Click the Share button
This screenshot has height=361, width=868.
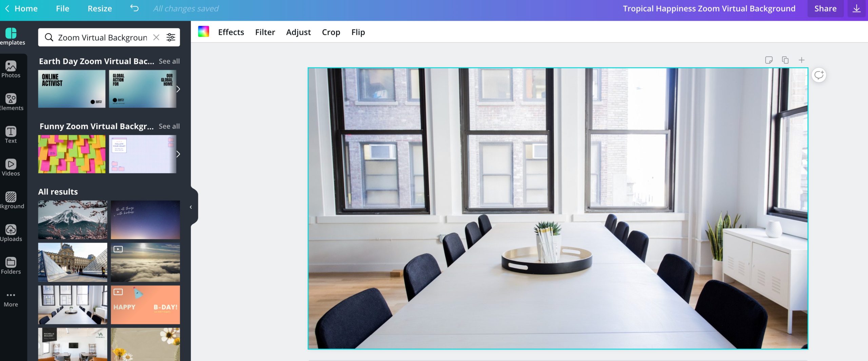pos(825,8)
